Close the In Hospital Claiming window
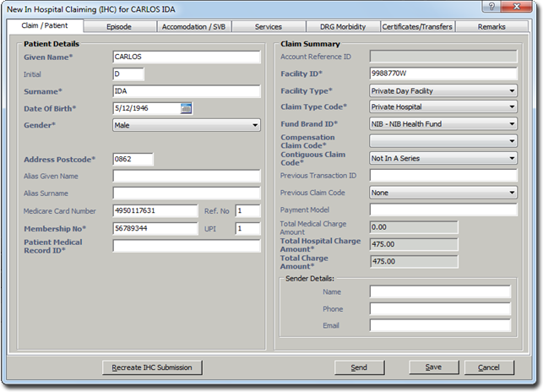This screenshot has width=543, height=392. 515,8
